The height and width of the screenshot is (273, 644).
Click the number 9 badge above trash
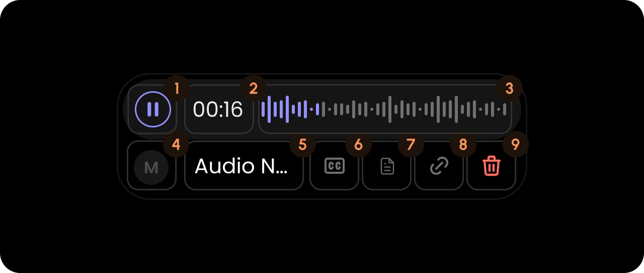pyautogui.click(x=516, y=145)
